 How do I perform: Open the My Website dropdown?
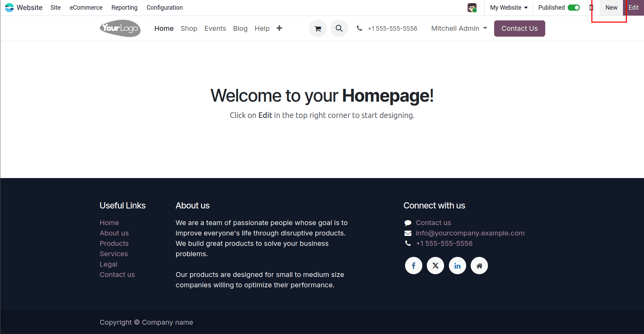point(508,7)
